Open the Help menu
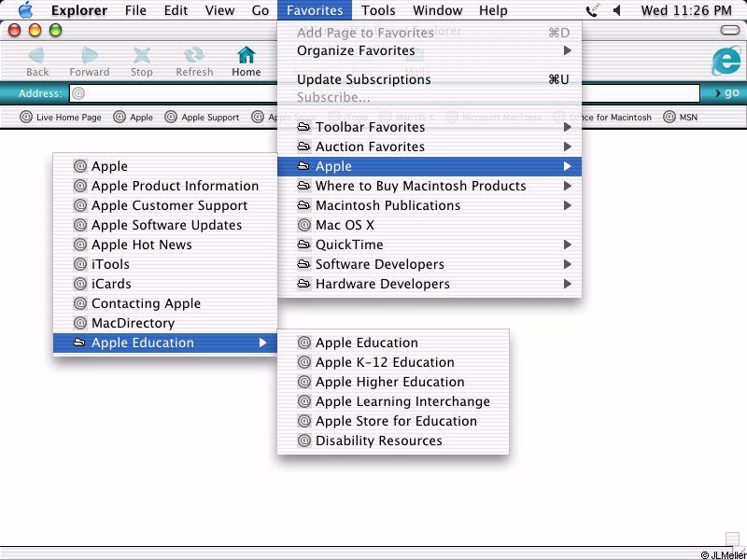 [493, 10]
